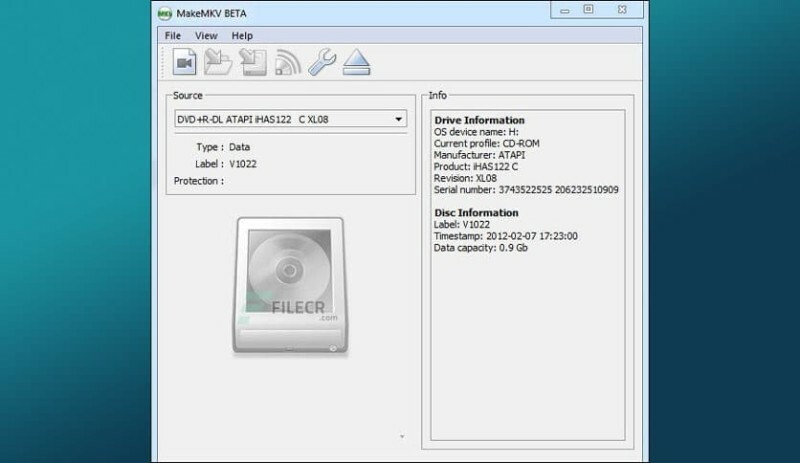Open Preferences with the wrench icon
This screenshot has width=800, height=463.
tap(322, 62)
